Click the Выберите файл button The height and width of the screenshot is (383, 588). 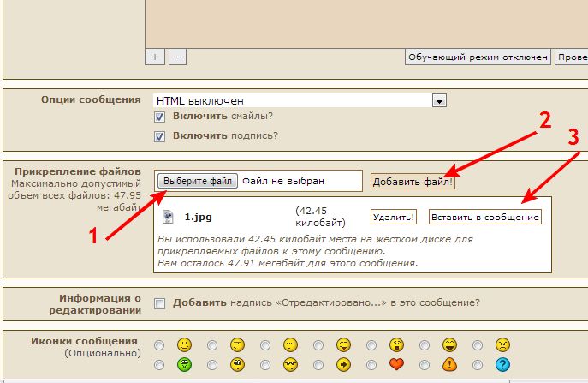tap(197, 181)
